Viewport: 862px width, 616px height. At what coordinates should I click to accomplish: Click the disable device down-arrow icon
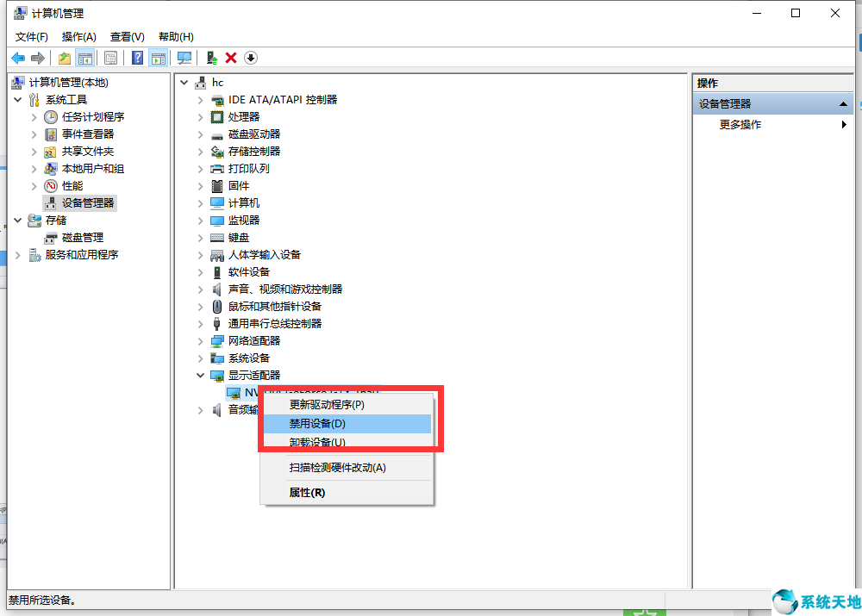point(250,58)
